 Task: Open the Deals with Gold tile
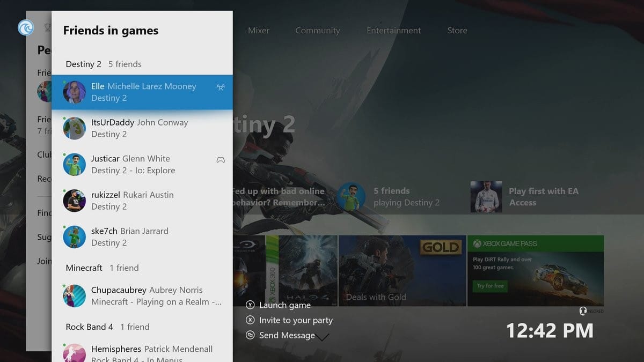coord(402,271)
